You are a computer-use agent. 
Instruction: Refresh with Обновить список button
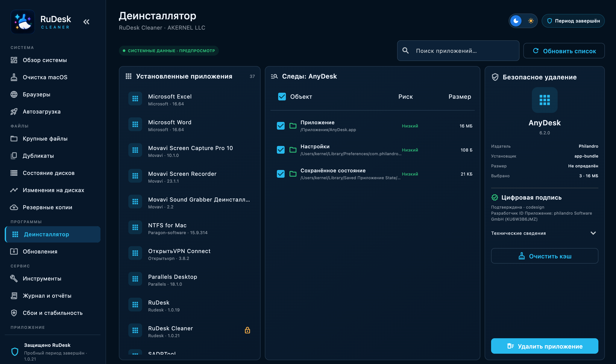coord(564,51)
